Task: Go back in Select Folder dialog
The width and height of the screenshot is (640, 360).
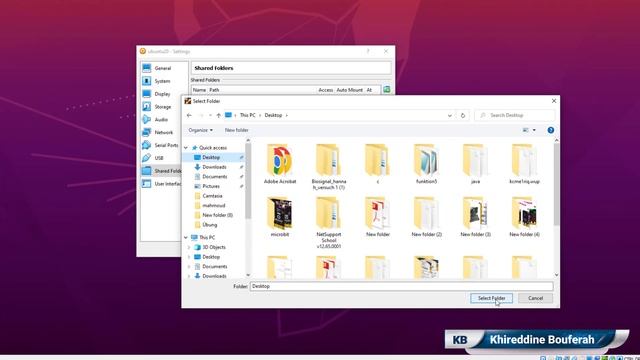Action: [x=189, y=116]
